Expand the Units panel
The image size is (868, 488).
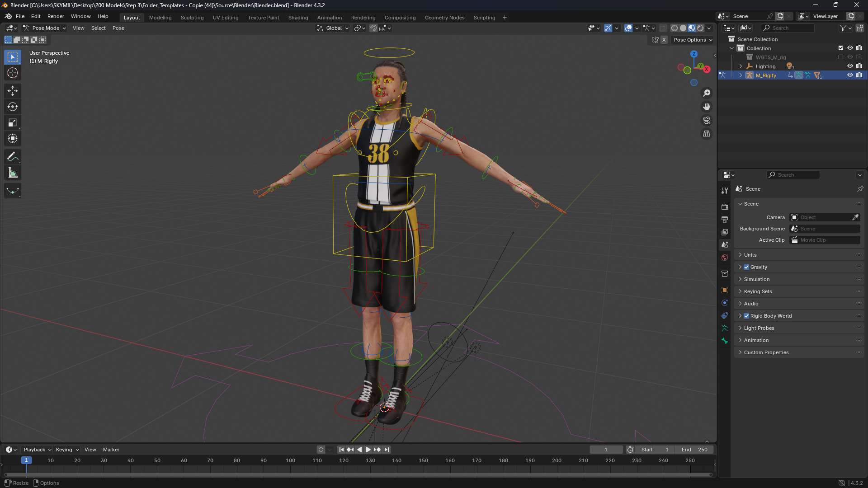(x=750, y=255)
